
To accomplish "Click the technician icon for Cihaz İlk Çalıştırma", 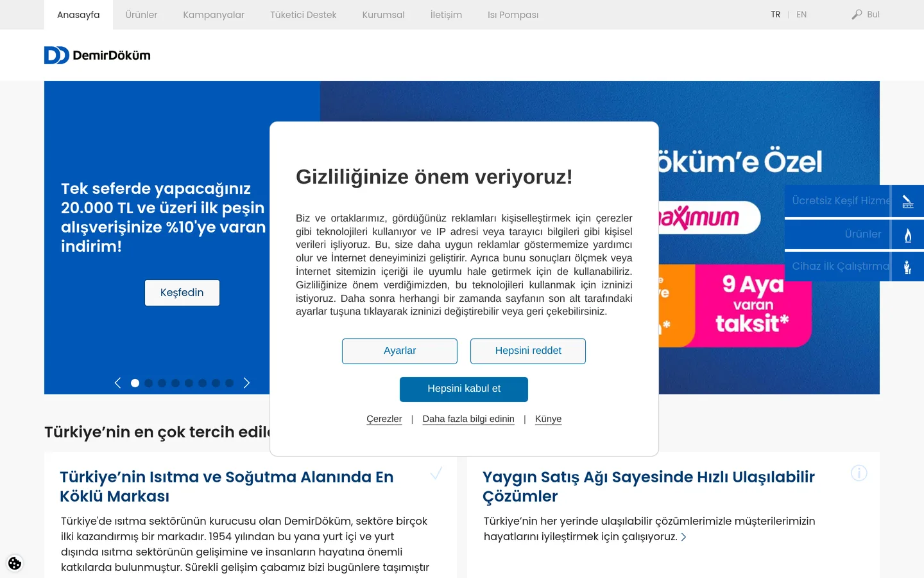I will [x=908, y=267].
